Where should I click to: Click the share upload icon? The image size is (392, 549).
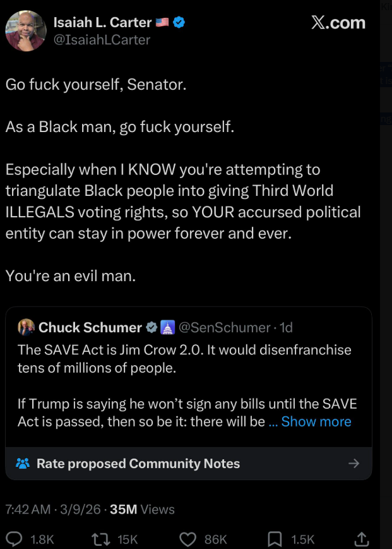point(362,538)
